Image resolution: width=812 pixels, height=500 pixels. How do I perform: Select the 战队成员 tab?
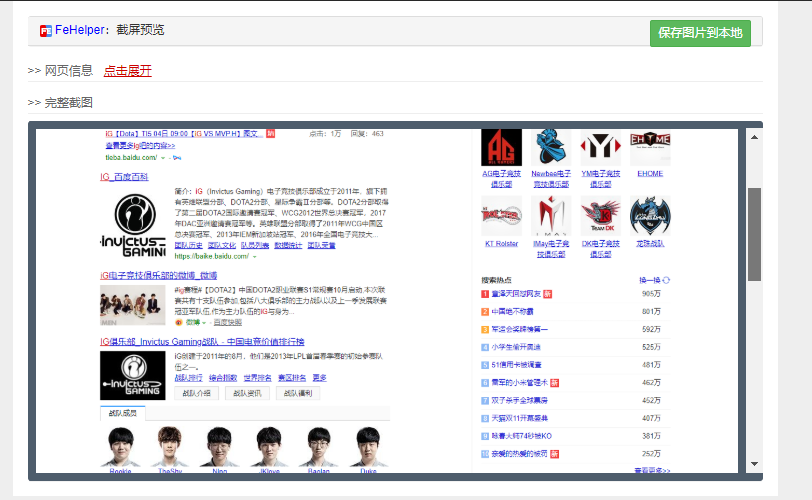(x=123, y=413)
